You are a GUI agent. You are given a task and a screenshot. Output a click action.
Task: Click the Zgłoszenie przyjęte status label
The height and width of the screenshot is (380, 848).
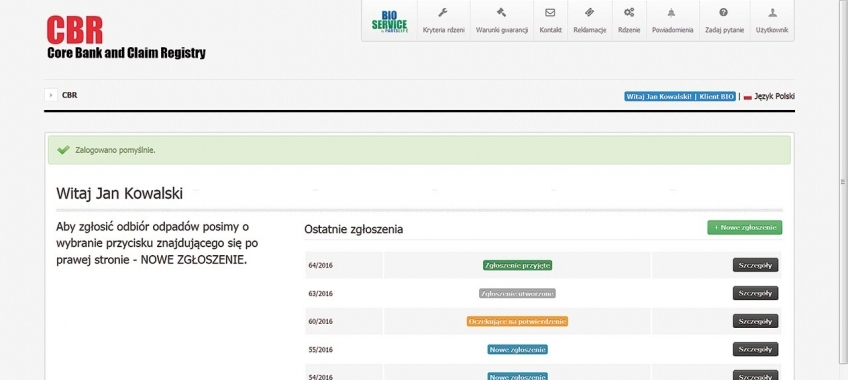[x=518, y=265]
